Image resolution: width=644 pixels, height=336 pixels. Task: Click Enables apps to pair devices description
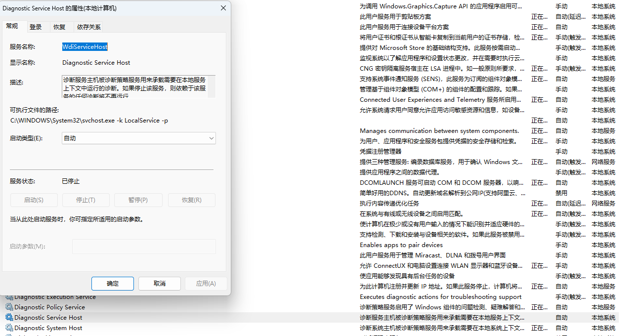[401, 245]
